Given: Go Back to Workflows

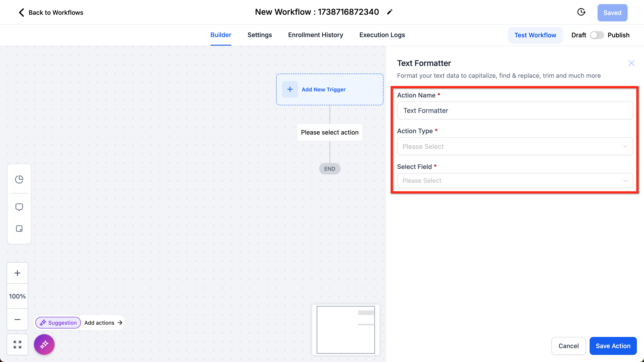Looking at the screenshot, I should pyautogui.click(x=51, y=13).
